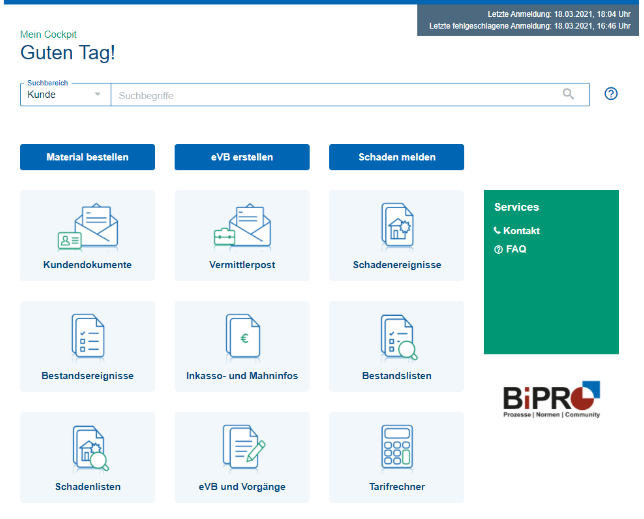Click into the Suchbegriffe search field
Screen dimensions: 644x519
335,95
